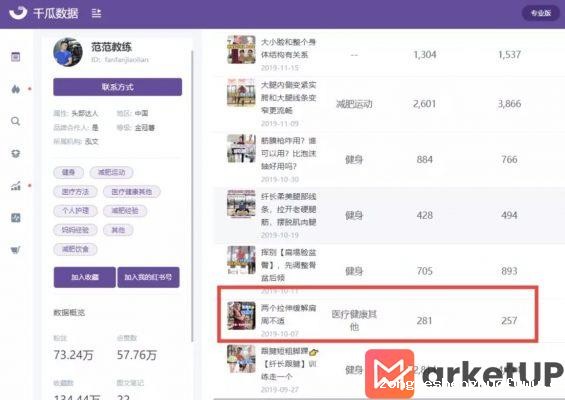This screenshot has width=565, height=400.
Task: Select the 减肥饮食 tag chip
Action: [75, 249]
